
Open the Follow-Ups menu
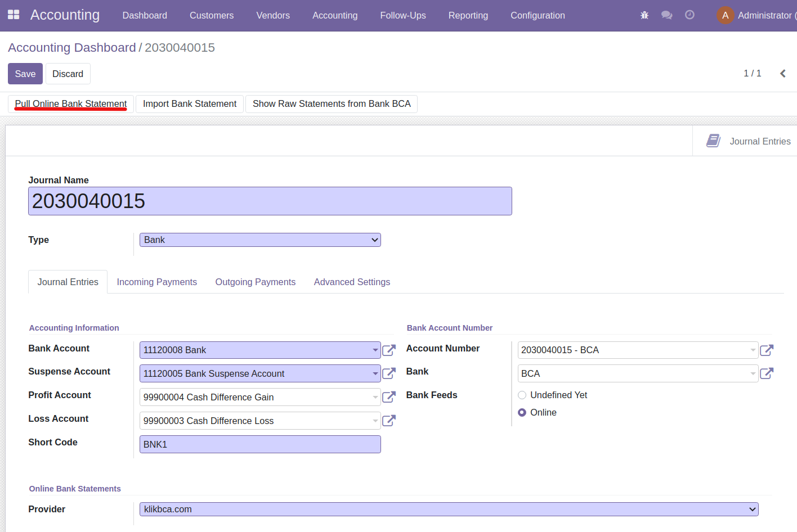point(403,15)
